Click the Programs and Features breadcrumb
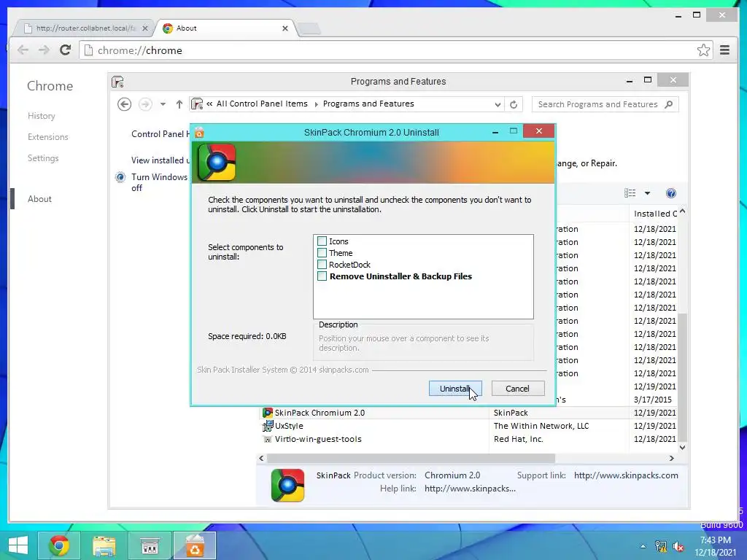This screenshot has height=560, width=747. (368, 104)
